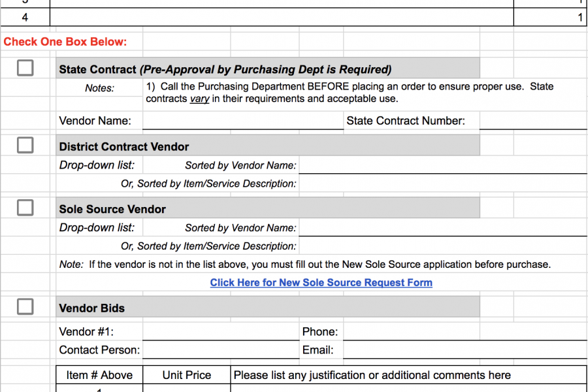Click the Vendor Bids Email field
Image resolution: width=588 pixels, height=392 pixels.
[x=465, y=350]
